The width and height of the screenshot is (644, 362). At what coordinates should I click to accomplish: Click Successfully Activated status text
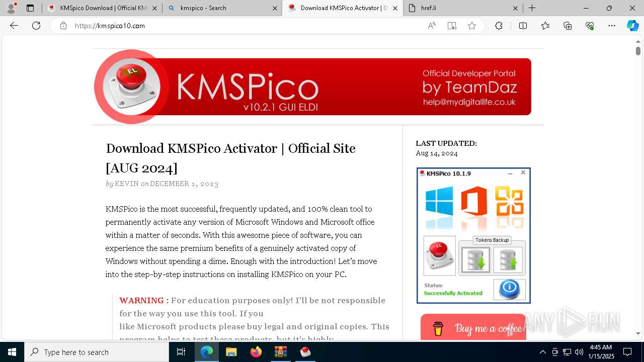[453, 293]
